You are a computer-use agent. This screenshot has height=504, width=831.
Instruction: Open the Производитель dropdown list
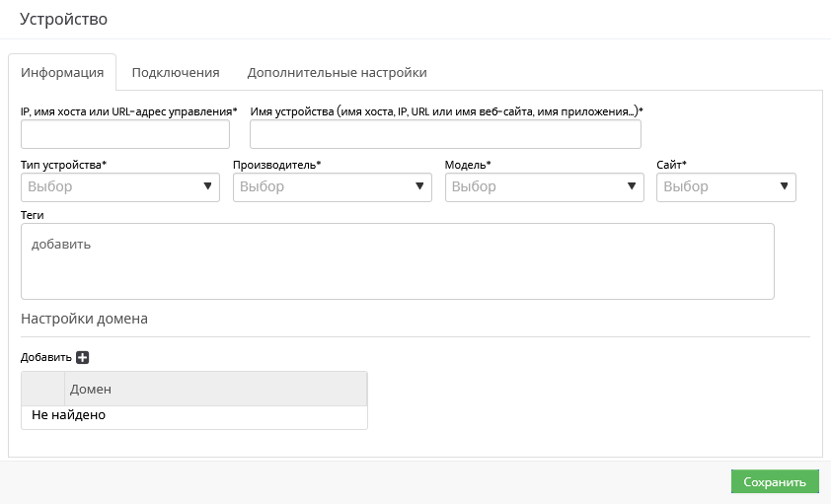click(x=333, y=186)
